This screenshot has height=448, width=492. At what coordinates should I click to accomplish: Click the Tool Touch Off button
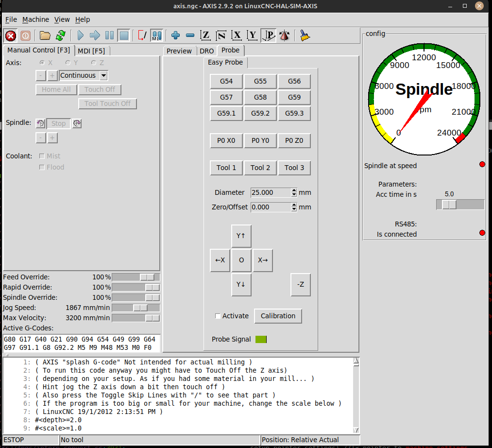[x=108, y=103]
